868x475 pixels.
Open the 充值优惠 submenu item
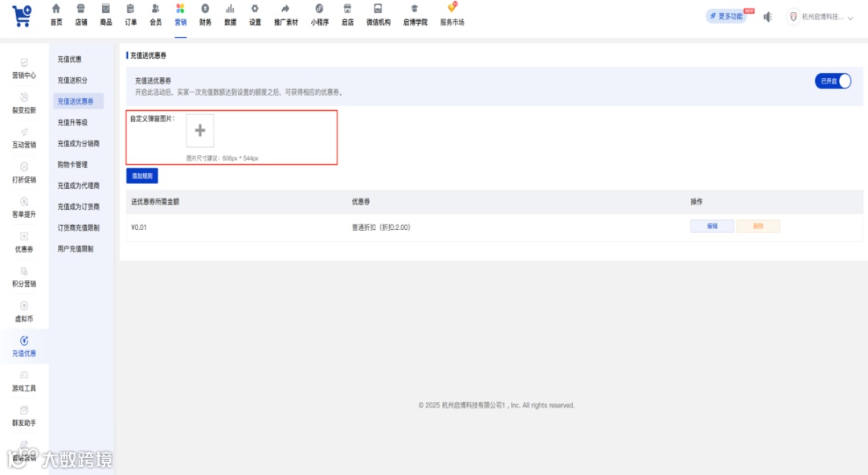click(70, 59)
